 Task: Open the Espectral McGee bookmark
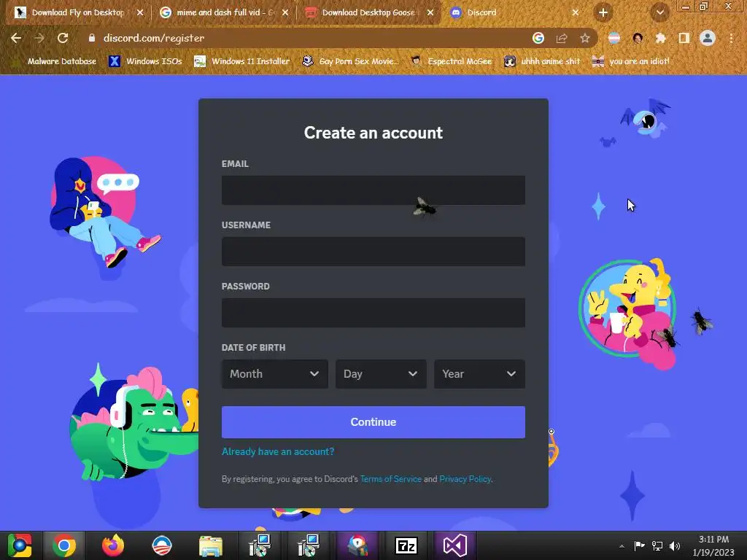tap(451, 61)
